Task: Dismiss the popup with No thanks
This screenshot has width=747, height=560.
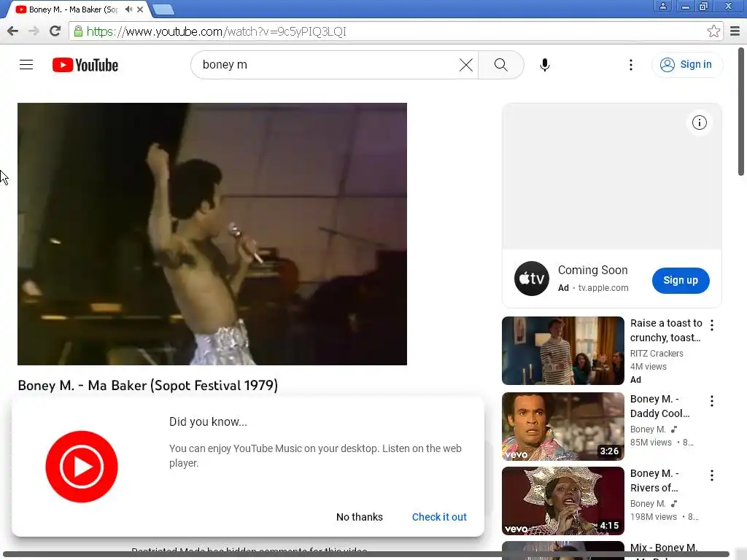Action: (360, 517)
